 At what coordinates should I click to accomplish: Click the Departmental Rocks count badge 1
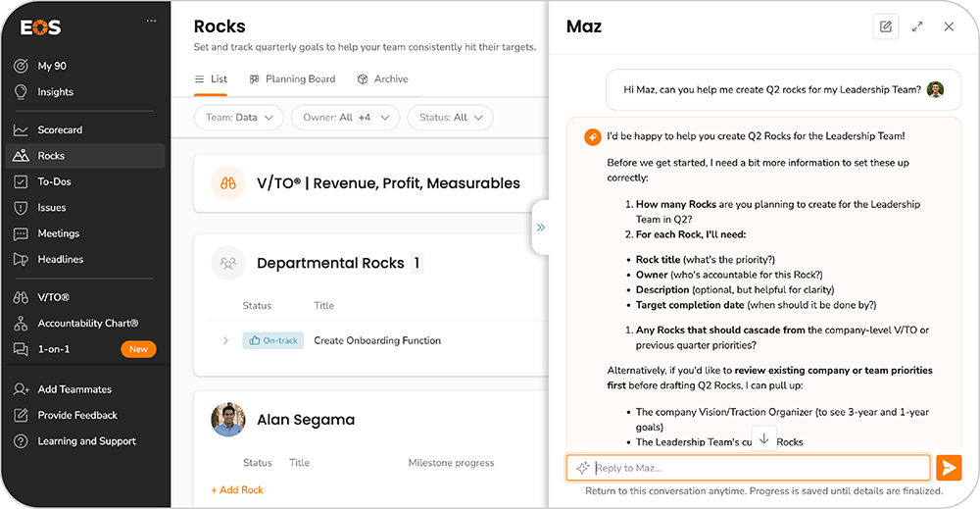[x=416, y=263]
